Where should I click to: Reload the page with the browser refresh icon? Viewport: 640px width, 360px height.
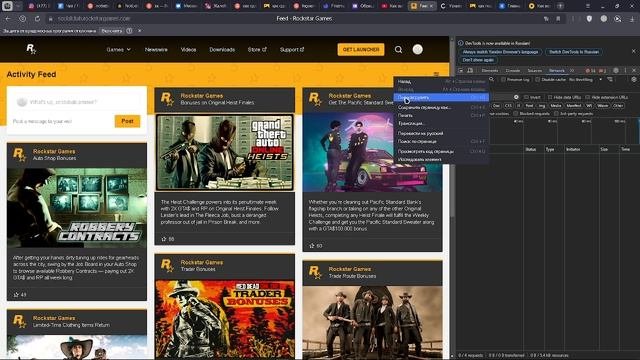tap(37, 19)
